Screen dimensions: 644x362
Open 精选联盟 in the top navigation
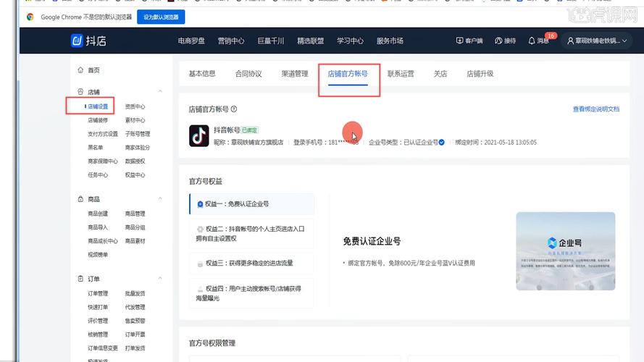tap(311, 41)
